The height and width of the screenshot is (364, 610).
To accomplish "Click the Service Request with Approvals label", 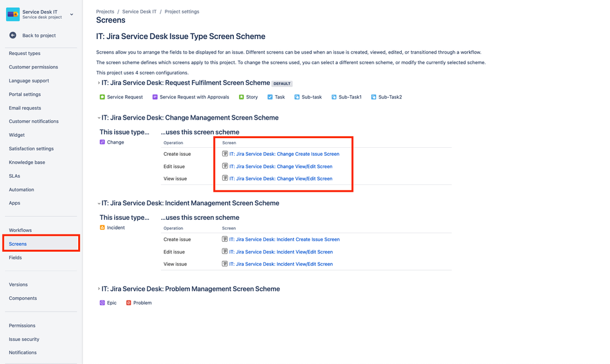I will 194,97.
